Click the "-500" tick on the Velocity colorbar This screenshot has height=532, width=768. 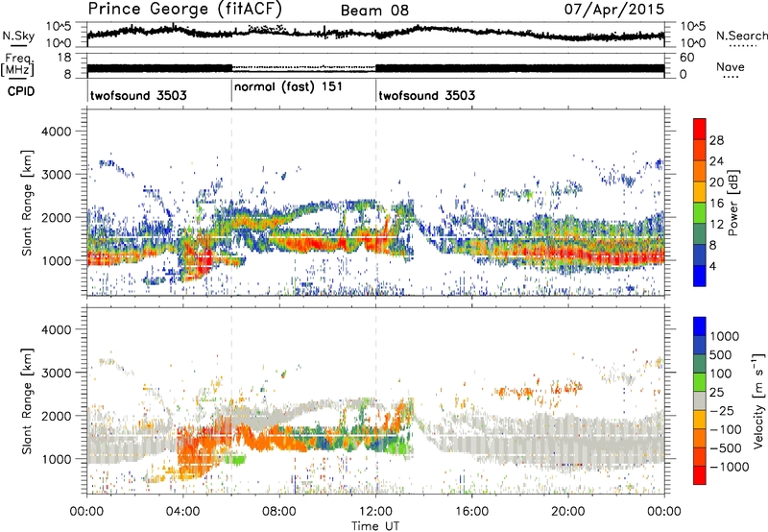(726, 447)
